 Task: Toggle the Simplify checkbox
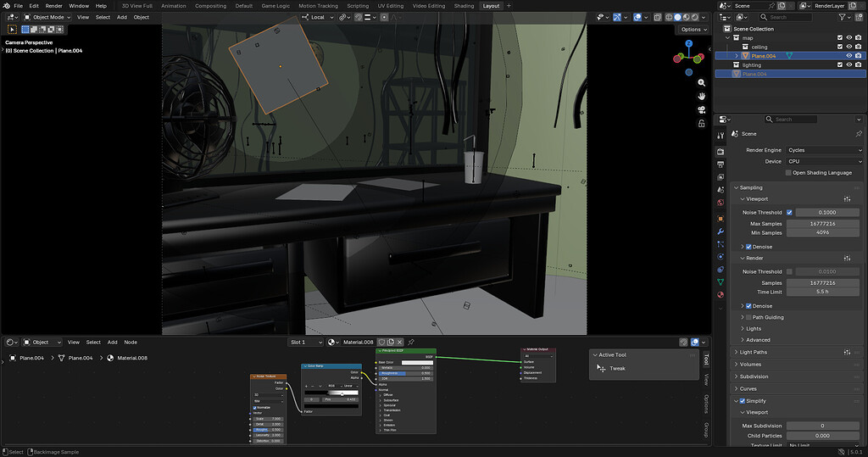743,401
